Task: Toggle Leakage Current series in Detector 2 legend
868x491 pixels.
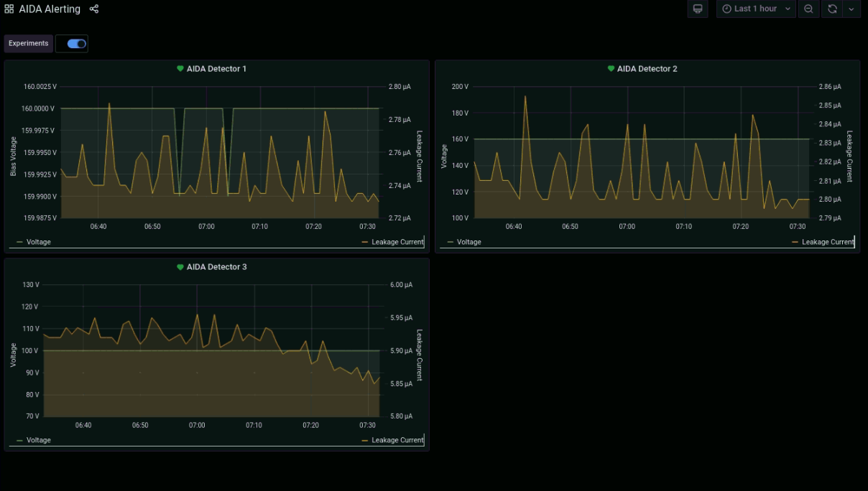Action: (828, 242)
